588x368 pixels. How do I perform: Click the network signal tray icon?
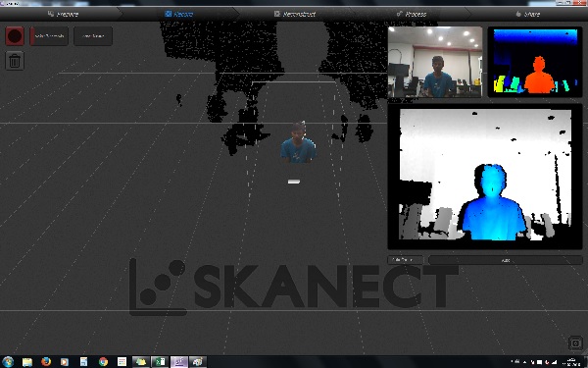555,362
